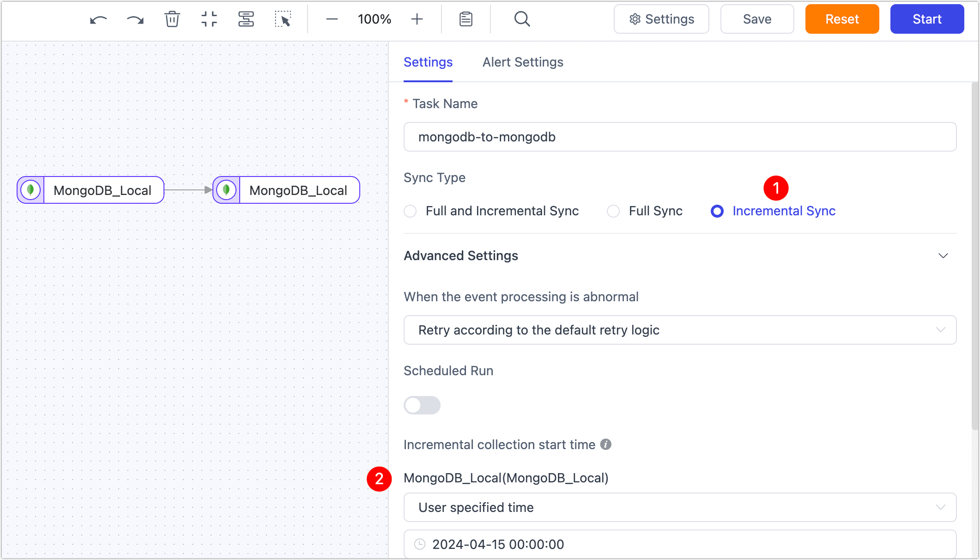This screenshot has height=560, width=980.
Task: Click the delete trash icon
Action: [x=172, y=19]
